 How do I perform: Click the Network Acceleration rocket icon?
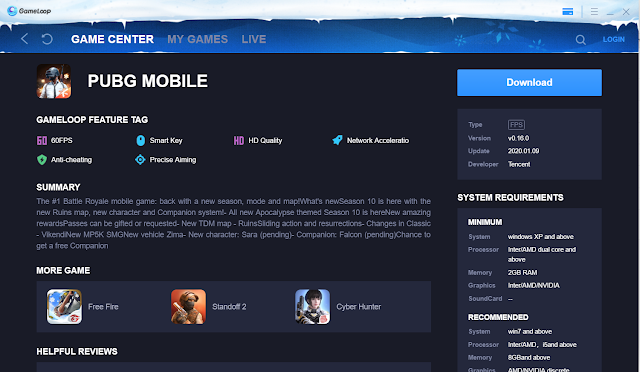tap(337, 140)
